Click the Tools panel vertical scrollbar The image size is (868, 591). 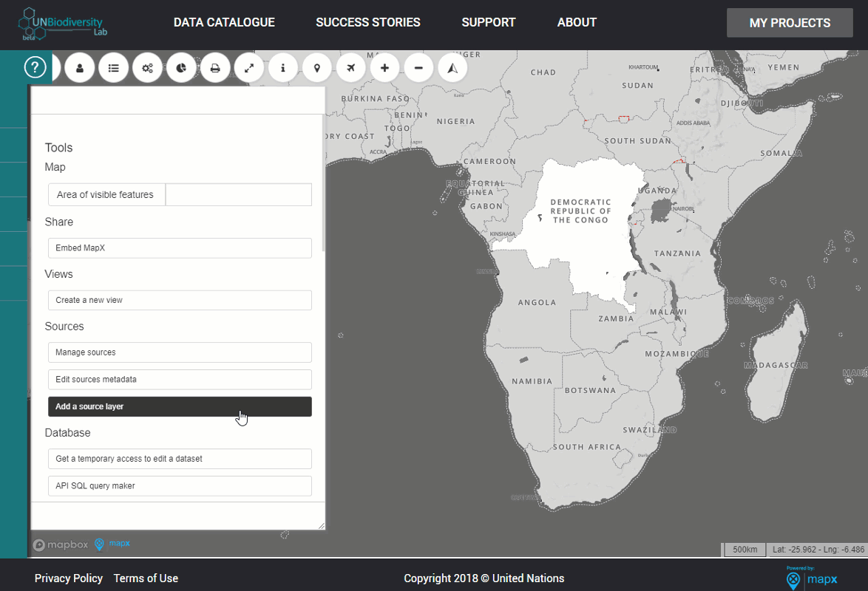tap(323, 182)
